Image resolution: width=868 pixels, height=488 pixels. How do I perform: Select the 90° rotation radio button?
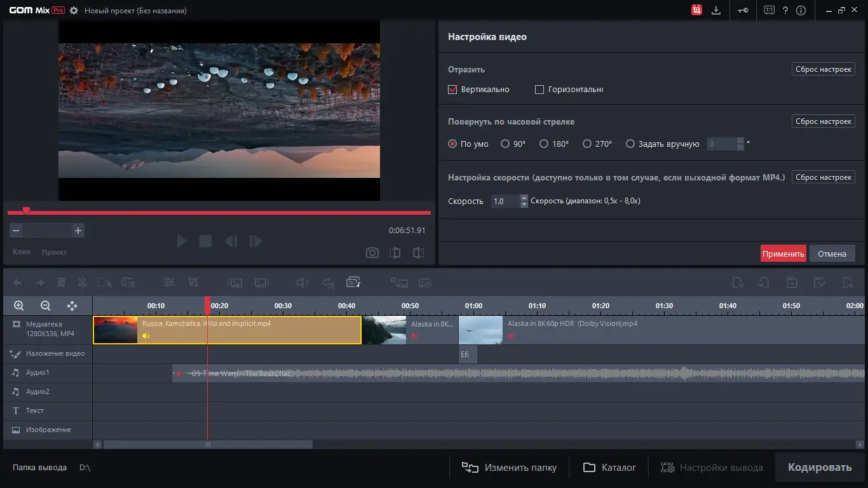[505, 144]
